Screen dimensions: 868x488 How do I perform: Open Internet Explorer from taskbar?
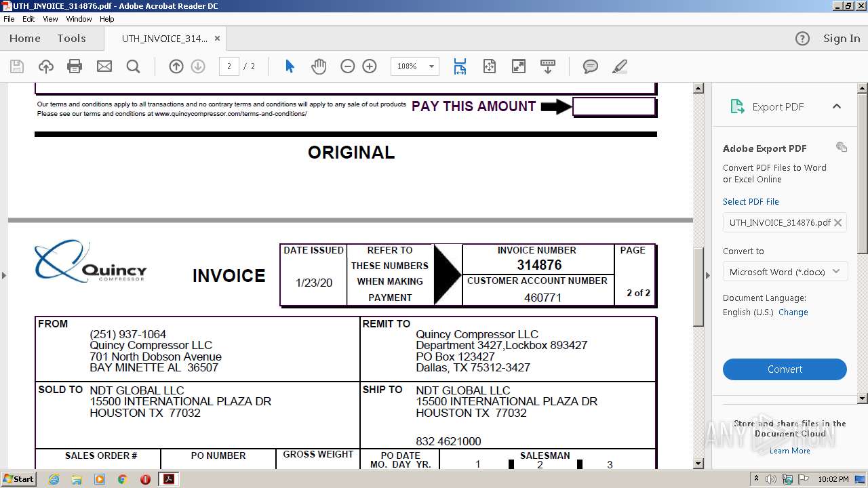(x=54, y=479)
